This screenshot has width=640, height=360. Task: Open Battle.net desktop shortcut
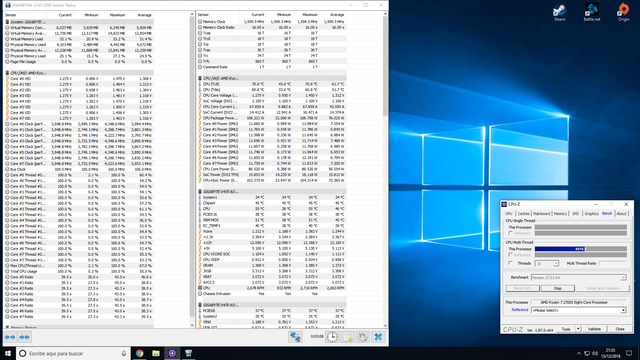pos(591,12)
